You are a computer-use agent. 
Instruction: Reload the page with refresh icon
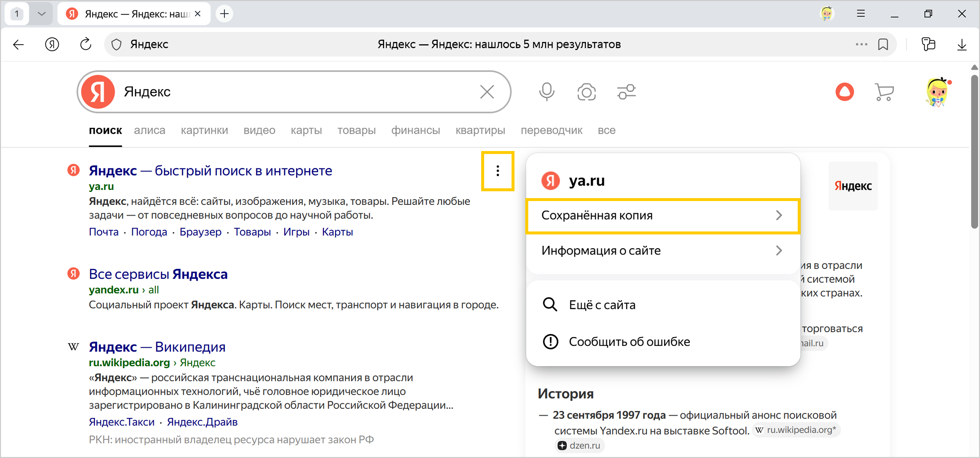point(86,45)
